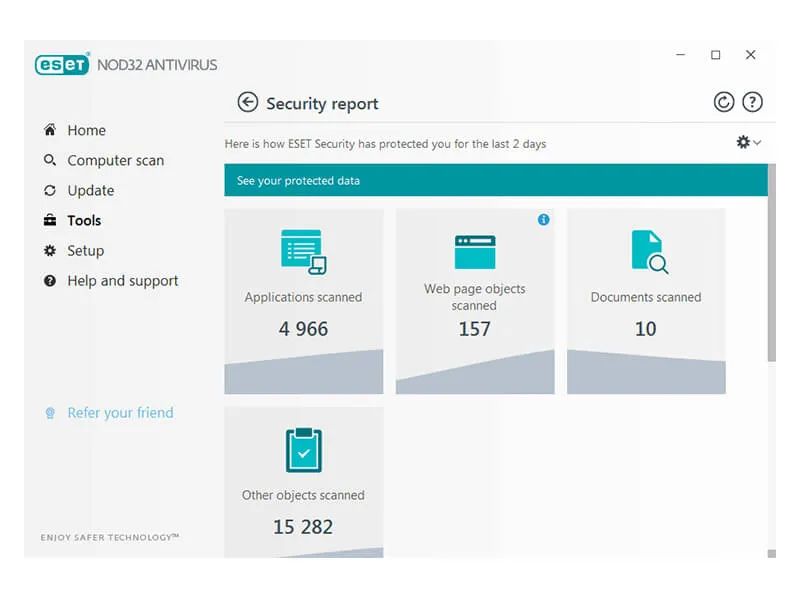Open the Home section
800x600 pixels.
pyautogui.click(x=87, y=130)
